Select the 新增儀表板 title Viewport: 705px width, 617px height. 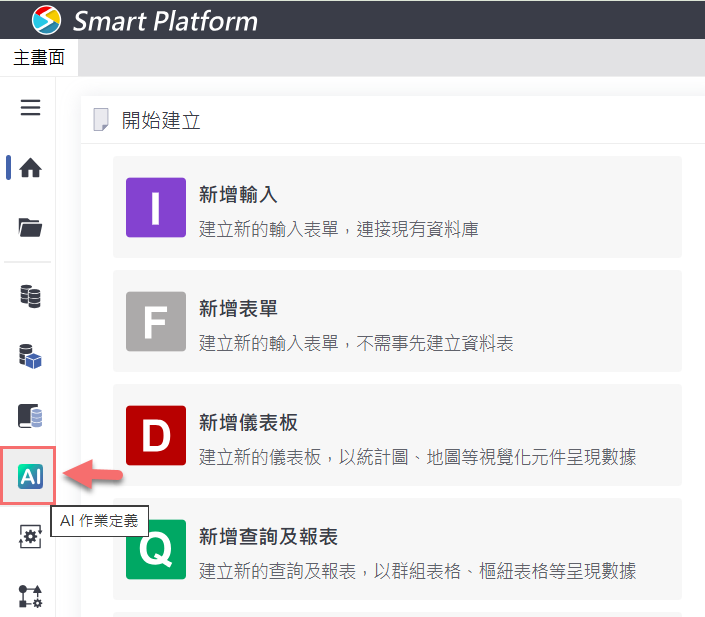[248, 423]
